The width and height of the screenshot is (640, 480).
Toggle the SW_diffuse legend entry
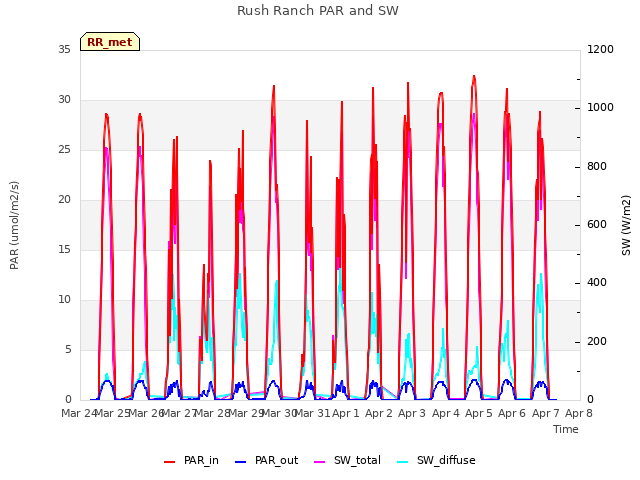tap(436, 460)
